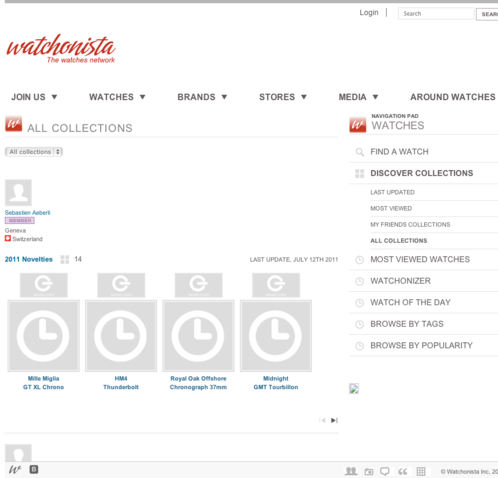This screenshot has width=498, height=478.
Task: Open Sebastien Aeberli profile link
Action: (27, 213)
